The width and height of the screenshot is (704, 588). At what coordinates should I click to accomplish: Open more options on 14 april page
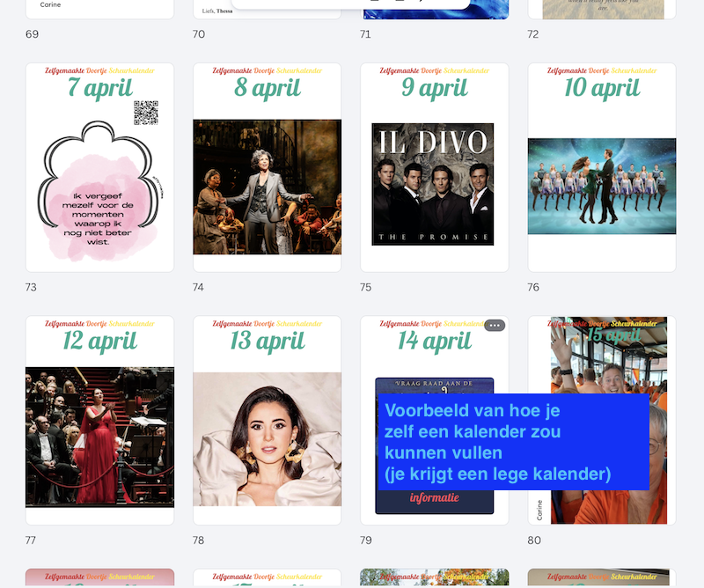[x=495, y=326]
